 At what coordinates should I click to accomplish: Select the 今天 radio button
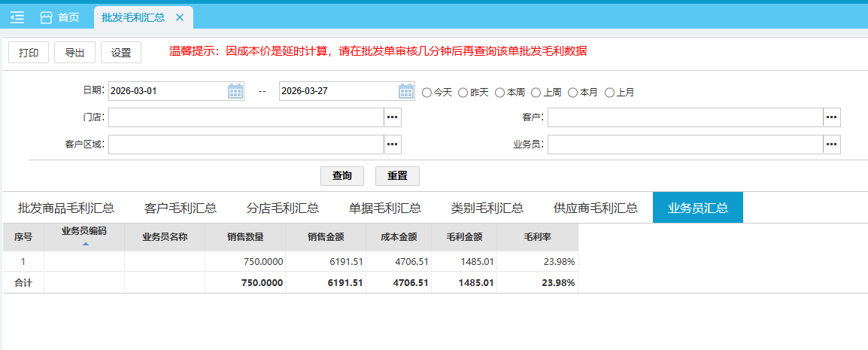click(x=427, y=93)
